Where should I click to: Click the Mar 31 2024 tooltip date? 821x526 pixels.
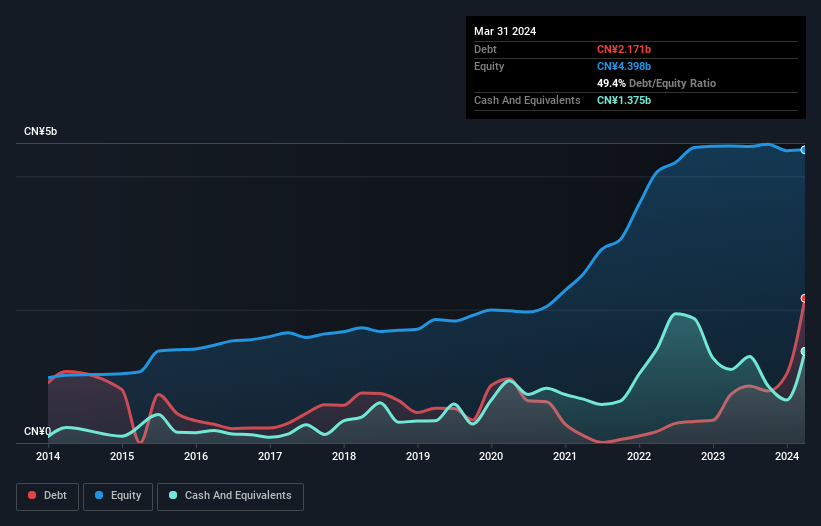tap(505, 31)
